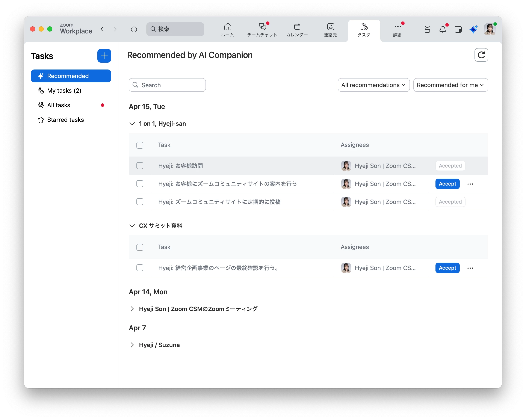Open the history clock icon
The image size is (526, 420).
[134, 30]
